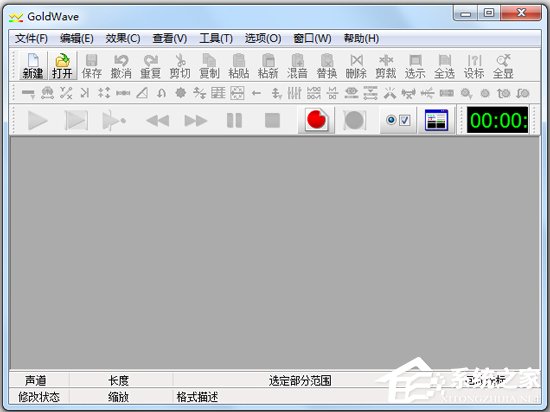Open the 文件(F) menu
Screen dimensions: 550x412
point(31,38)
